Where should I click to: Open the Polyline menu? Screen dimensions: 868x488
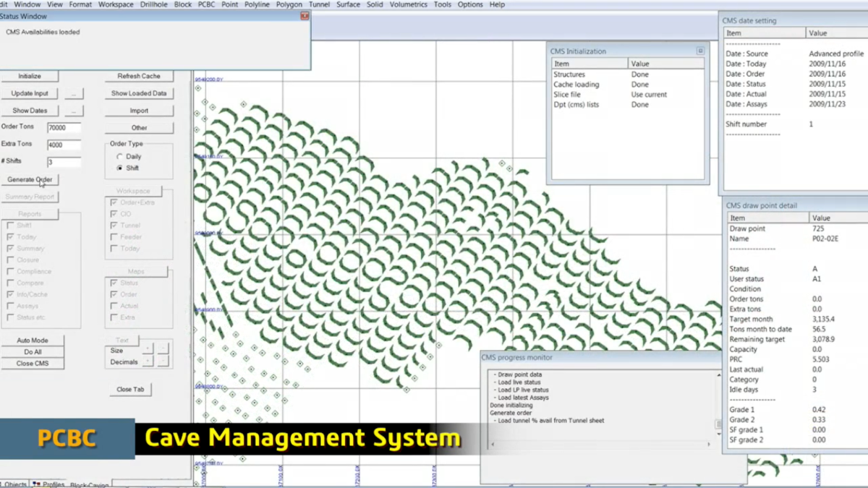(257, 4)
